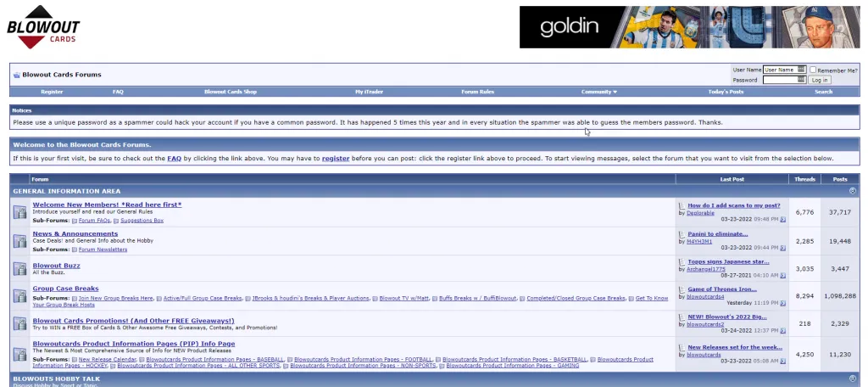
Task: Click sub-forum icon beside Forum FAQs
Action: (x=75, y=221)
